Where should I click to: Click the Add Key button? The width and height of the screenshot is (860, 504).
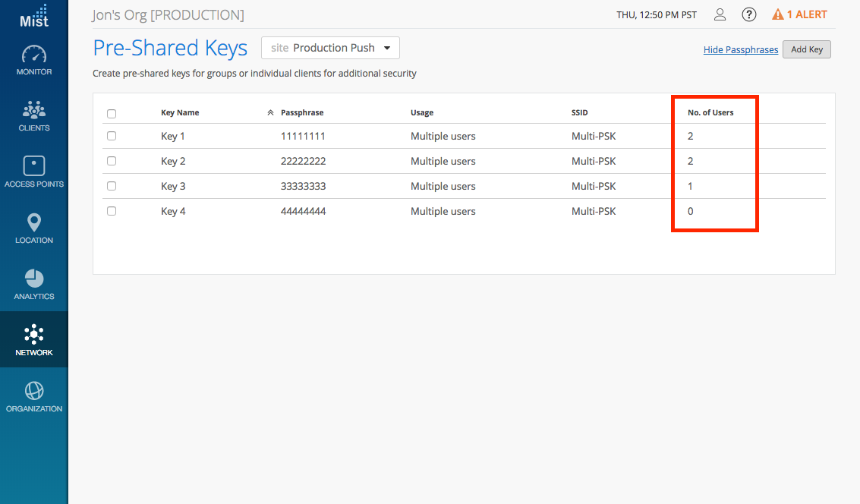pyautogui.click(x=806, y=49)
